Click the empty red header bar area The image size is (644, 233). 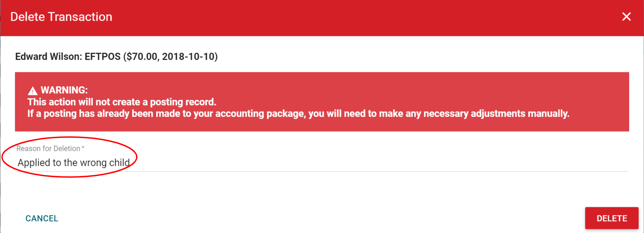tap(339, 17)
